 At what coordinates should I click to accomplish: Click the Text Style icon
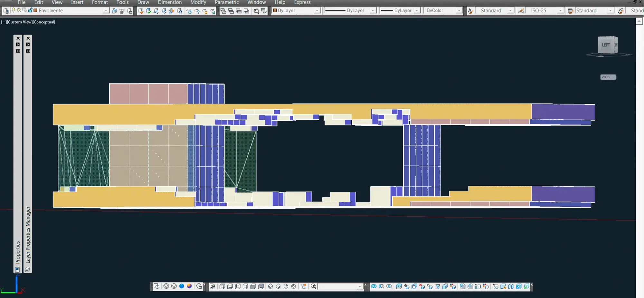(471, 11)
